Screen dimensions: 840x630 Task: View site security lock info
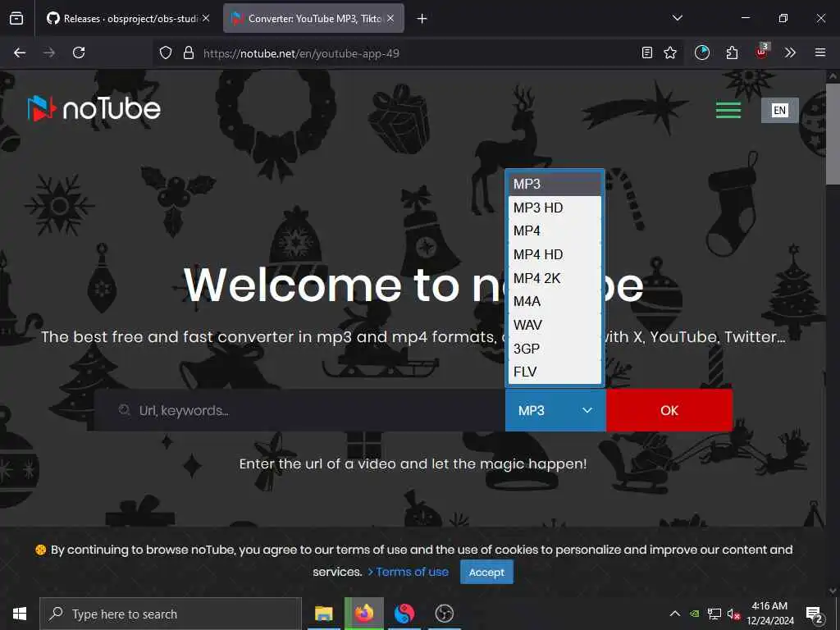click(189, 52)
